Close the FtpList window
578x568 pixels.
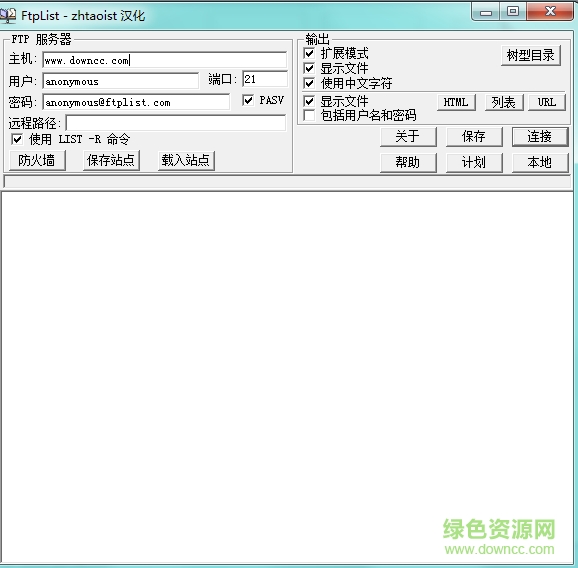click(x=550, y=12)
